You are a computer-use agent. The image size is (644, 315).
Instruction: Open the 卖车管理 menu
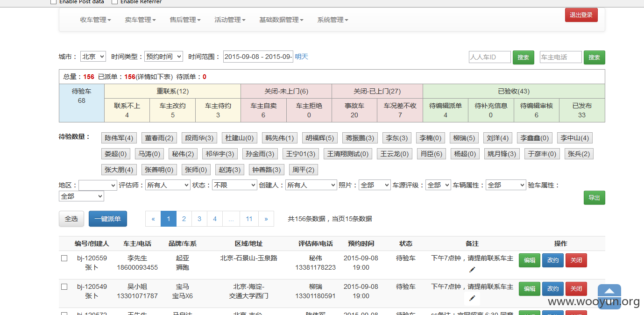(x=140, y=20)
